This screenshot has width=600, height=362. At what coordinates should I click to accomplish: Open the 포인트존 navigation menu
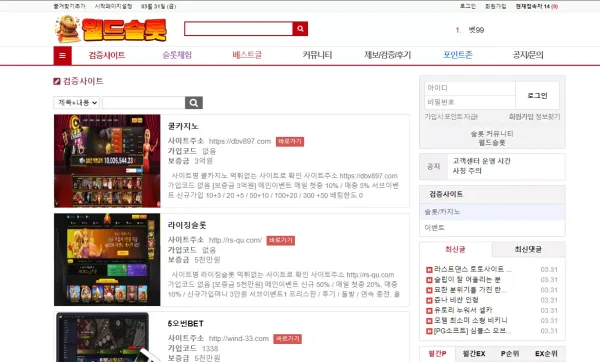tap(458, 55)
